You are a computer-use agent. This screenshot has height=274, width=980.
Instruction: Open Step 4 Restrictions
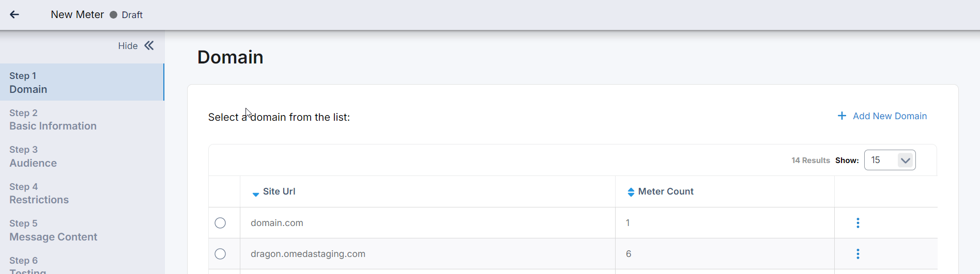click(39, 194)
